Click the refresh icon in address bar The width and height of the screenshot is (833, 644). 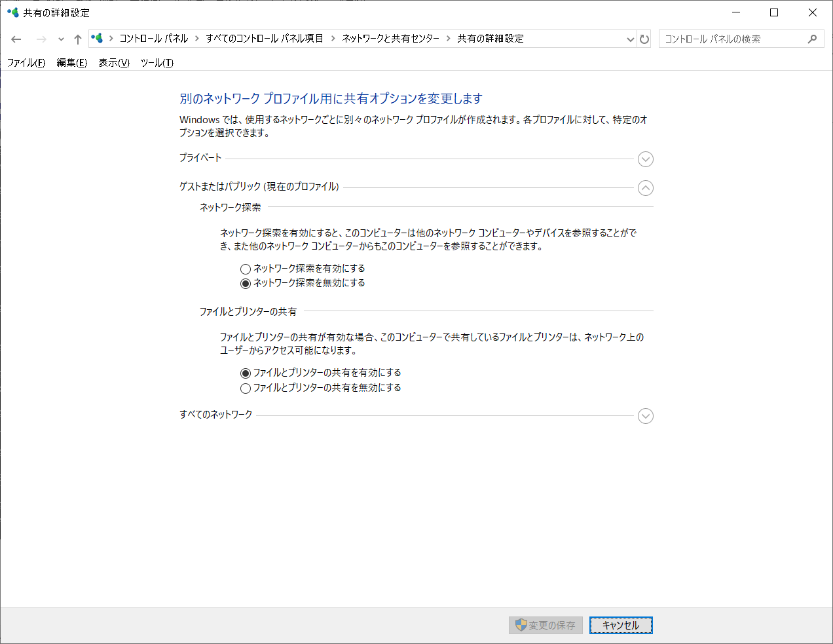tap(644, 39)
